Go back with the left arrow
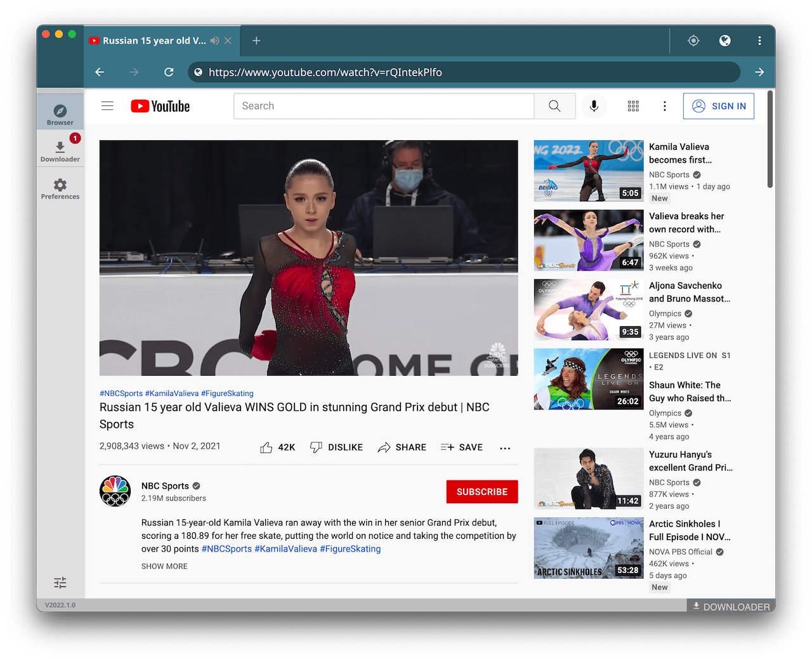Viewport: 812px width, 660px height. [x=100, y=72]
